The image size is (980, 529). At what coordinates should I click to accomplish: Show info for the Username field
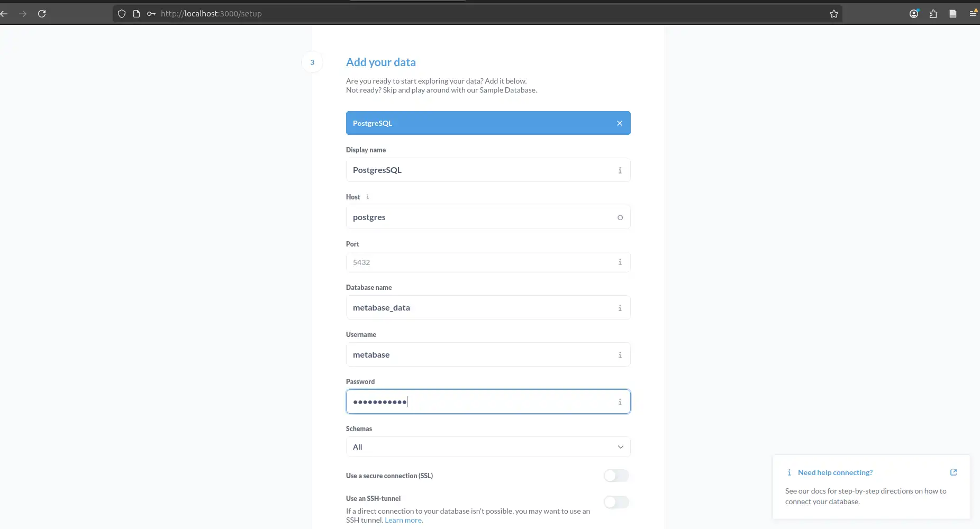pos(620,355)
